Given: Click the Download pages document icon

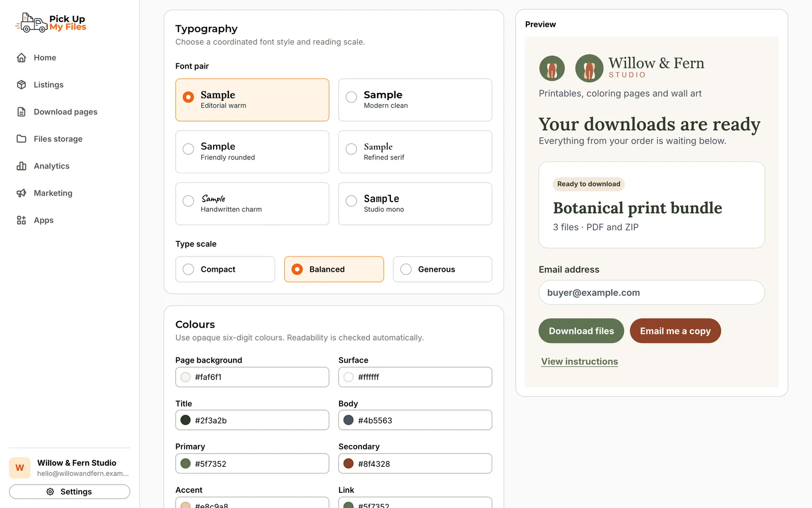Looking at the screenshot, I should click(21, 112).
